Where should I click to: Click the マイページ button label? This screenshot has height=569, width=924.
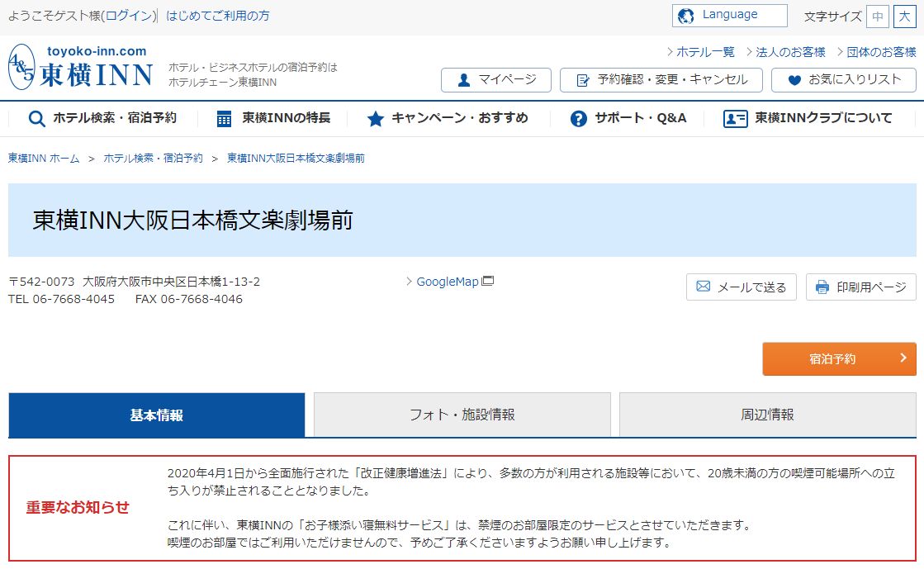point(507,79)
